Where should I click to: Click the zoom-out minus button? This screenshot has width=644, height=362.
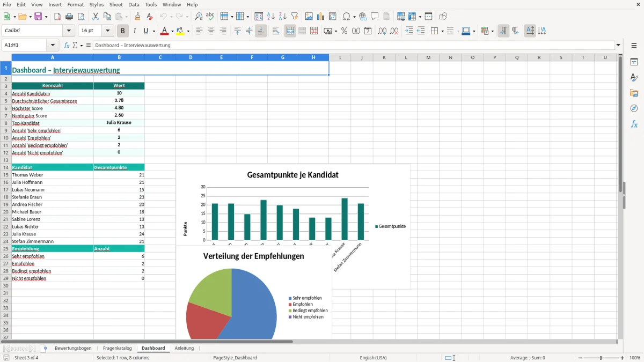[x=579, y=358]
